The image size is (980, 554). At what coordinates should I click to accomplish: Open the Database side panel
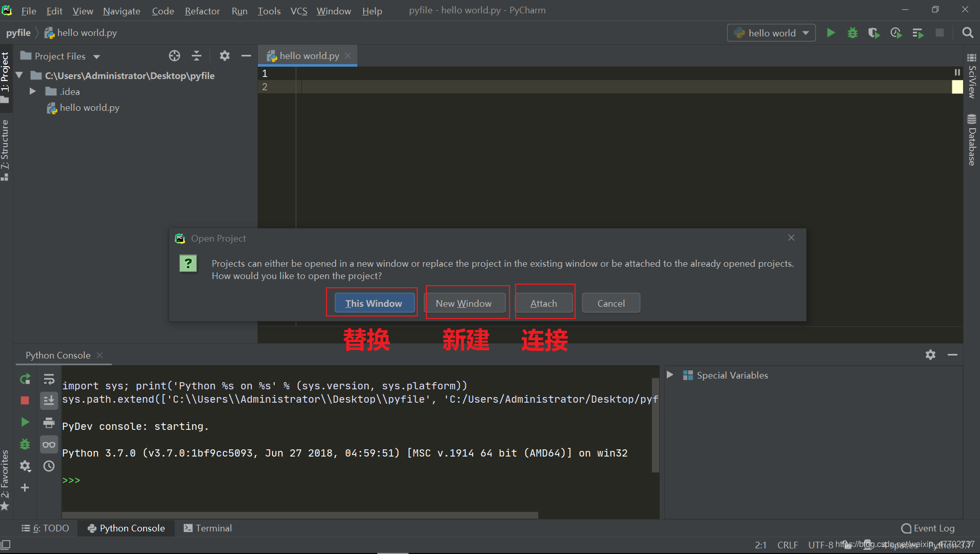972,140
